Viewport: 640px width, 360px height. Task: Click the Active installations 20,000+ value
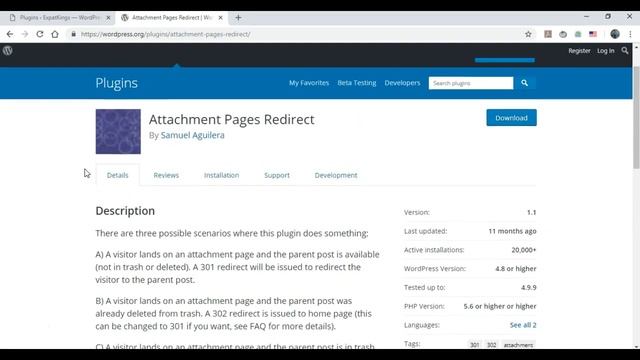click(x=524, y=250)
